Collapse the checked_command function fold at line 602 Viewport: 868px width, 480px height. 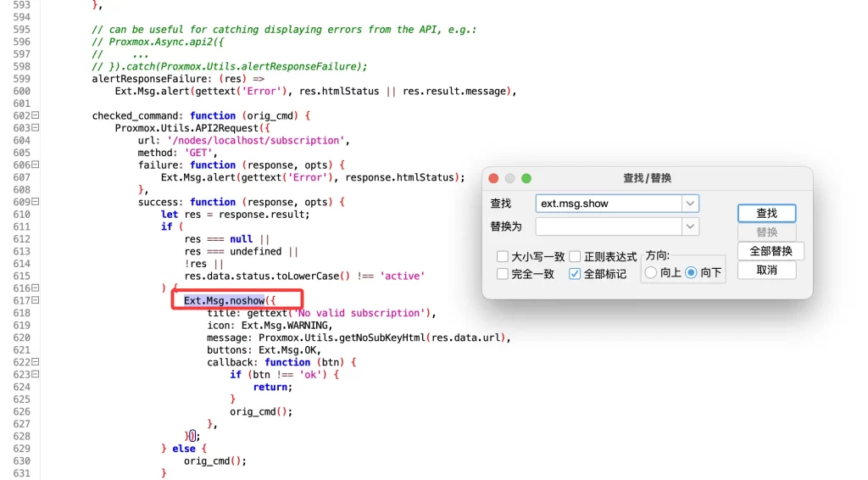click(36, 116)
